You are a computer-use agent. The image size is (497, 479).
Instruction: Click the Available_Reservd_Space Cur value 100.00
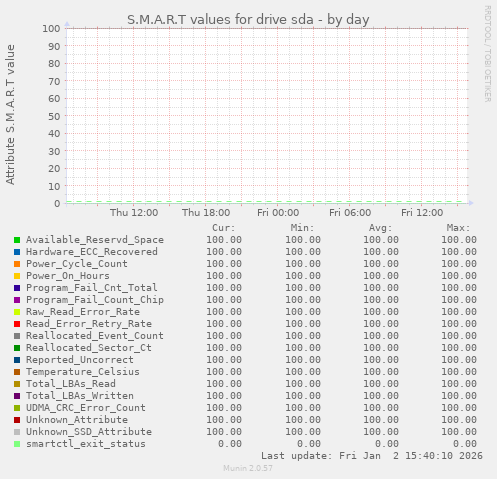click(224, 240)
